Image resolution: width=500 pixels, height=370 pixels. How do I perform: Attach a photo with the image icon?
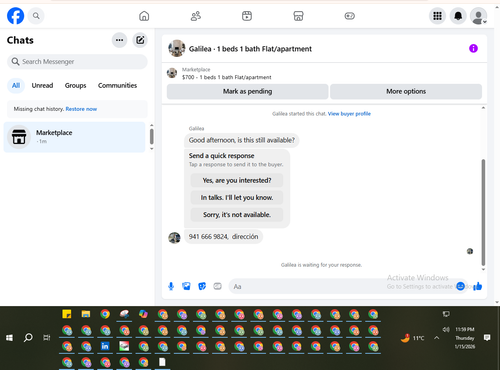(186, 286)
